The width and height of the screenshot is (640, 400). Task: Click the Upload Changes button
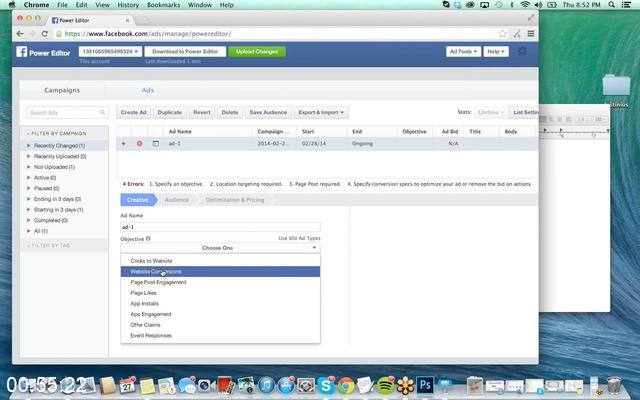pos(257,51)
